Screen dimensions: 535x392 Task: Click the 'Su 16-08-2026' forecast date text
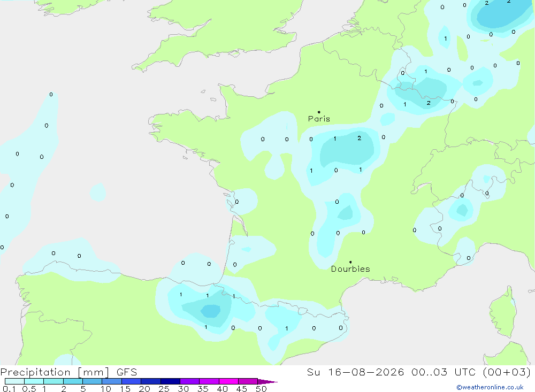[x=355, y=372]
